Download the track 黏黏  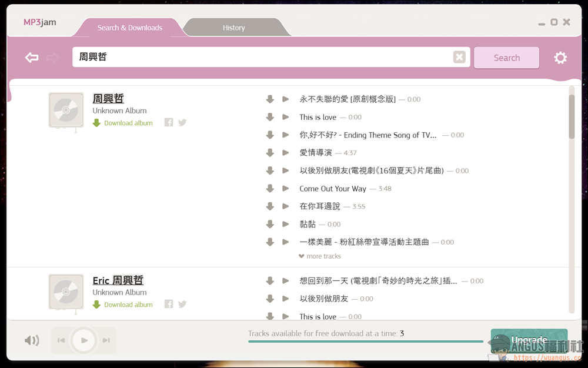click(x=270, y=224)
